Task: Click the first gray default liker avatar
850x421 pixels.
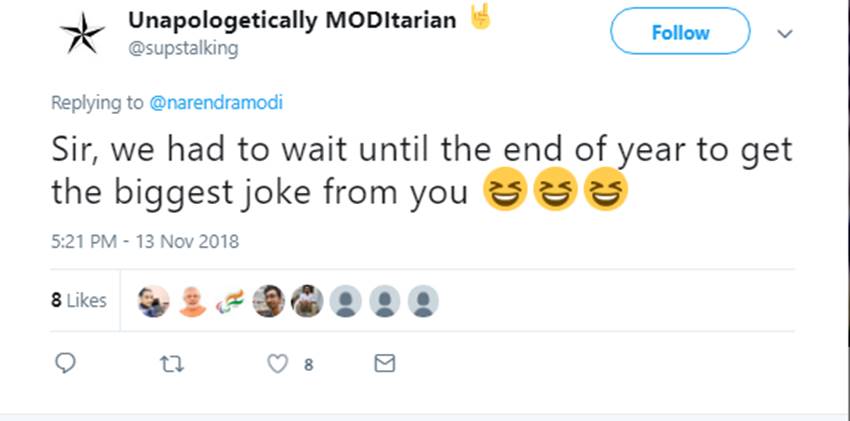Action: (345, 300)
